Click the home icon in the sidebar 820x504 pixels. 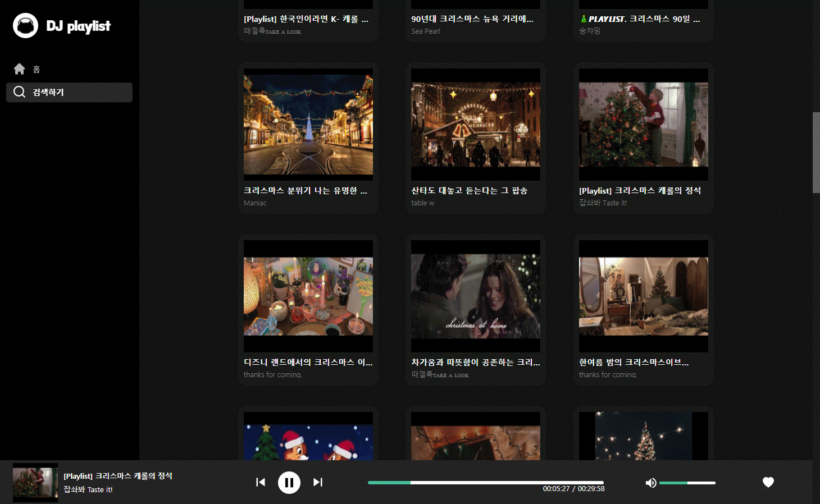[x=19, y=68]
